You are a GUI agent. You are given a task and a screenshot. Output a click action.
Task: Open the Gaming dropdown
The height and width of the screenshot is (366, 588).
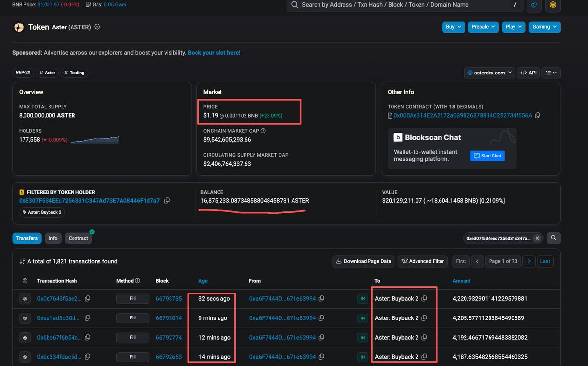[x=544, y=27]
